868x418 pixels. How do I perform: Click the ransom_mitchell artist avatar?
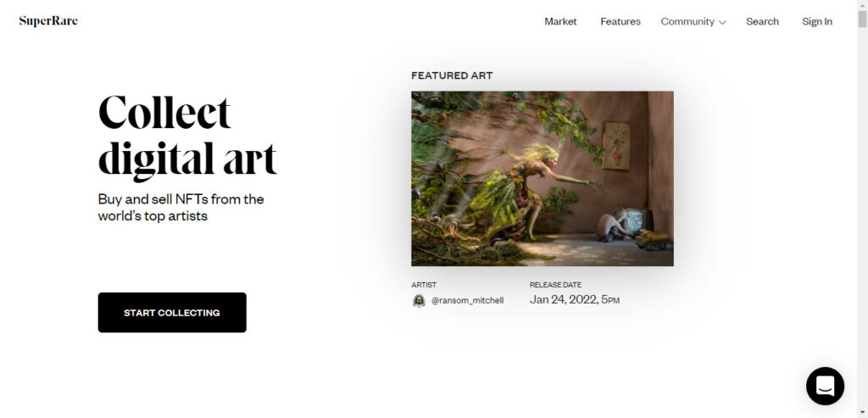point(419,301)
